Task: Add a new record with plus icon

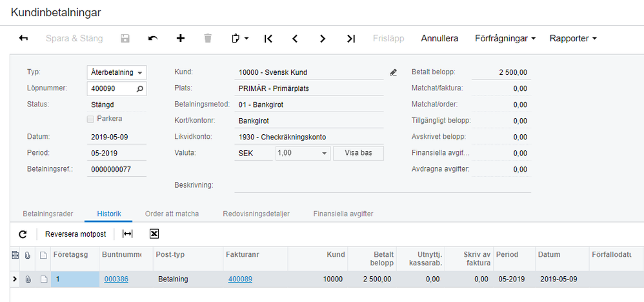Action: coord(181,39)
